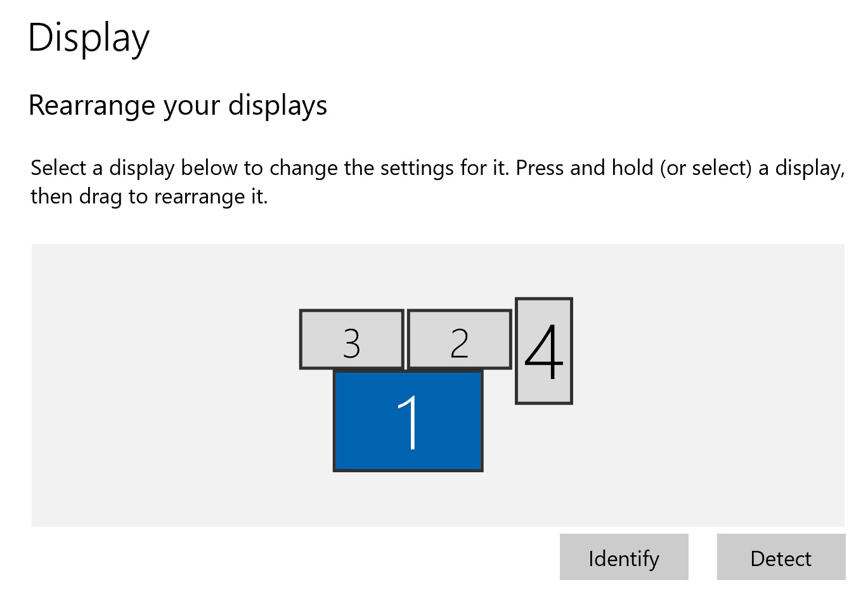Click empty canvas area directly below display 4
Viewport: 868px width, 606px height.
click(x=543, y=463)
